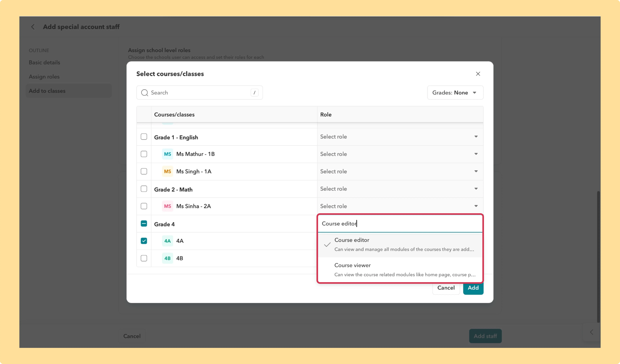The image size is (620, 364).
Task: Uncheck the 4A class checkbox
Action: (144, 241)
